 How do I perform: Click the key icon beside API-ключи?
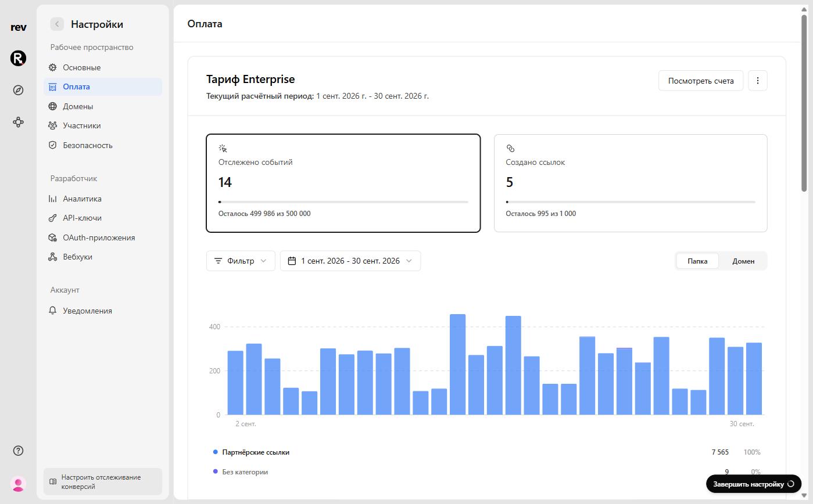(53, 218)
